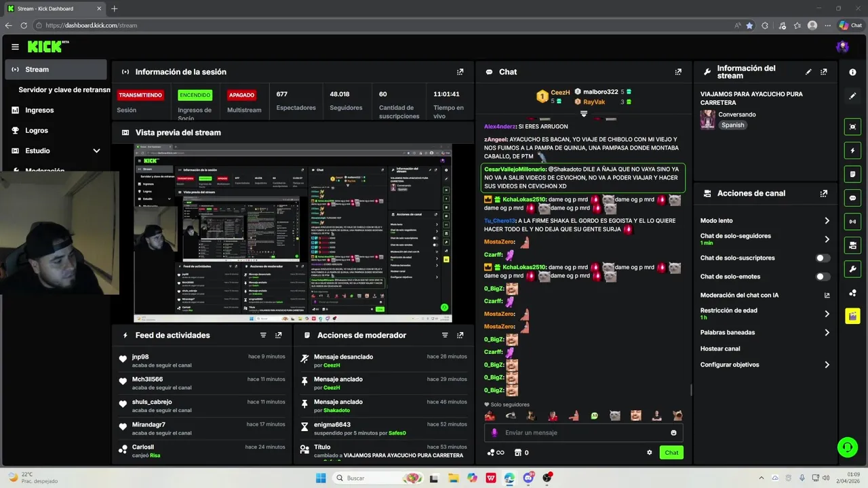This screenshot has height=488, width=868.
Task: Open Moderación del chat con IA
Action: [x=765, y=295]
